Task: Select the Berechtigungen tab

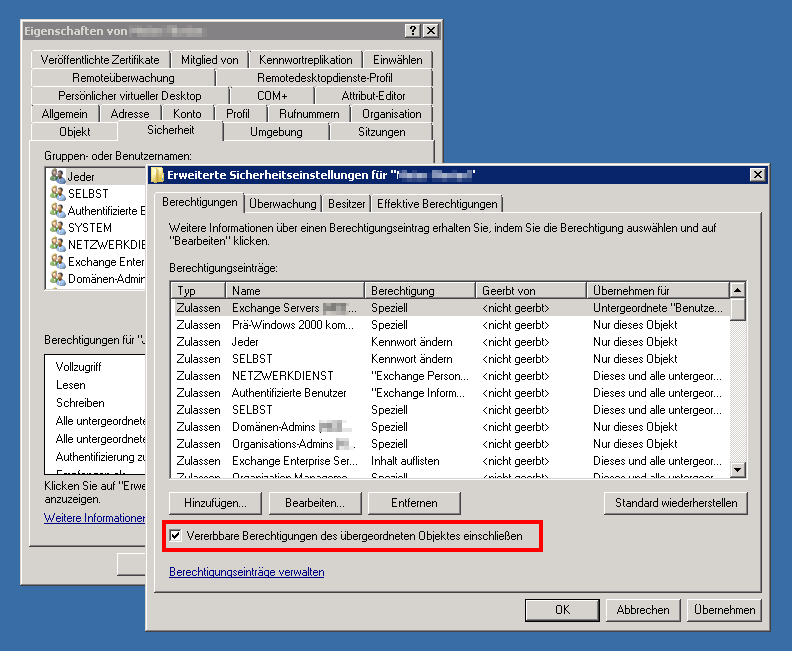Action: coord(200,202)
